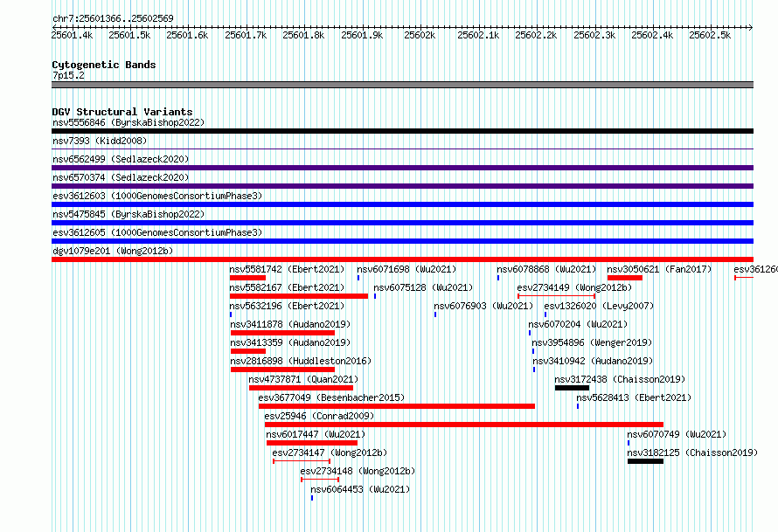
Task: Open nsv6076903 (Wu2021) variant
Action: 483,306
